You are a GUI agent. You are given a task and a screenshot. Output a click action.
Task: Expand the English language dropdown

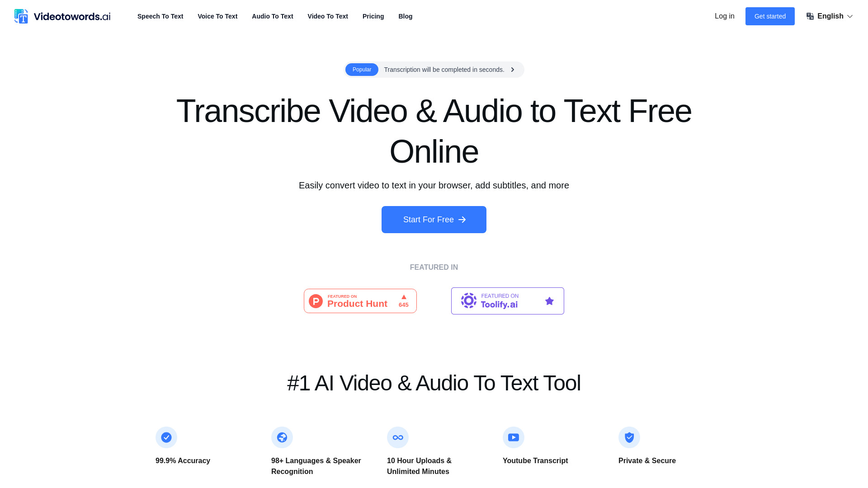[x=830, y=16]
